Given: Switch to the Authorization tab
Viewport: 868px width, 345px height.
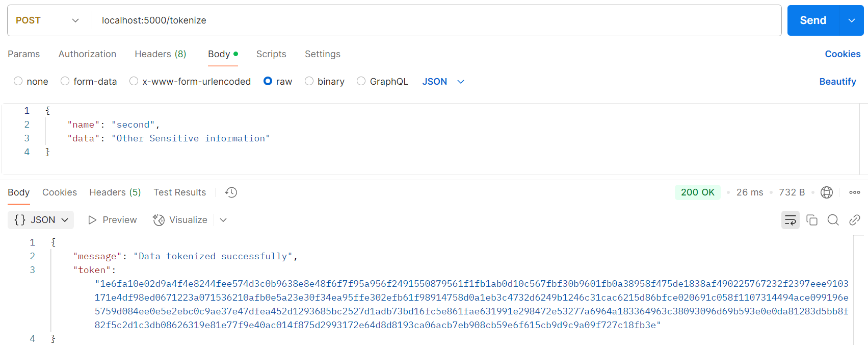Looking at the screenshot, I should tap(87, 54).
